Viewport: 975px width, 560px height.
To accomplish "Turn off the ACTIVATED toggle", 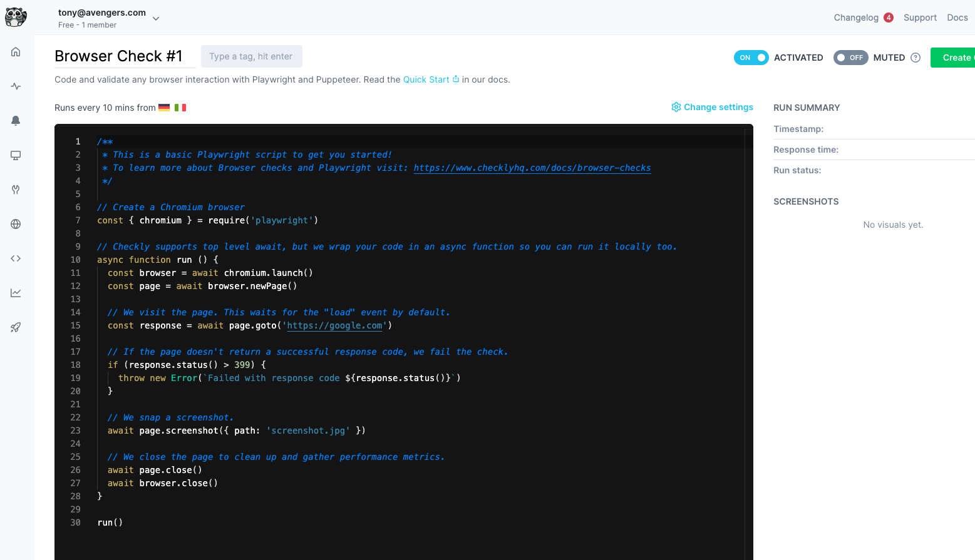I will tap(751, 57).
